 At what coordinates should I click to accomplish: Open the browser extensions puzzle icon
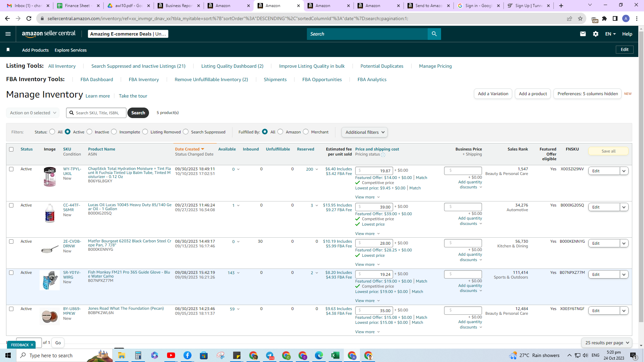click(x=604, y=18)
